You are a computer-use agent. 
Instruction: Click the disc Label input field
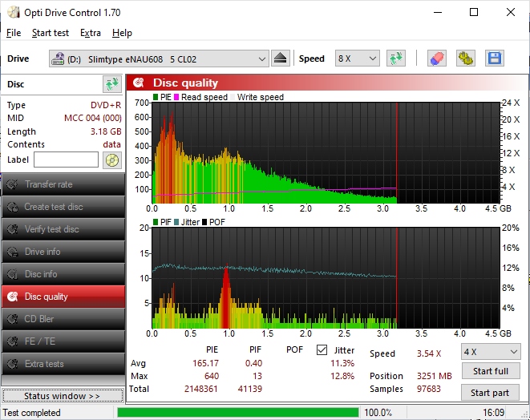point(66,160)
